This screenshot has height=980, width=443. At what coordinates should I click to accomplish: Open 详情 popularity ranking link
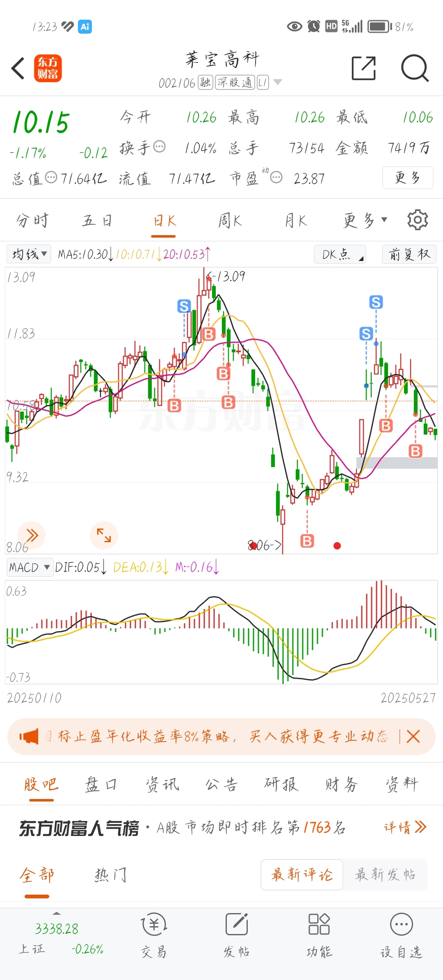pyautogui.click(x=405, y=827)
